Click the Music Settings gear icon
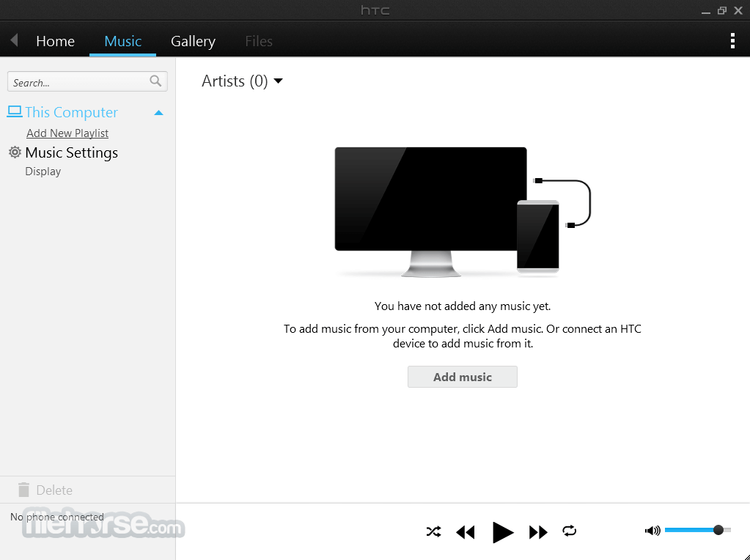 [x=15, y=152]
